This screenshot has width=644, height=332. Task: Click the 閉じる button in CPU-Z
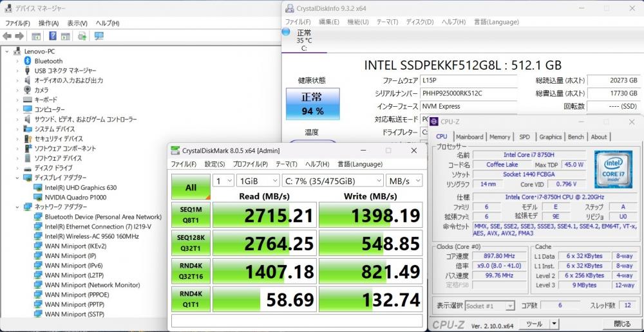[x=622, y=324]
